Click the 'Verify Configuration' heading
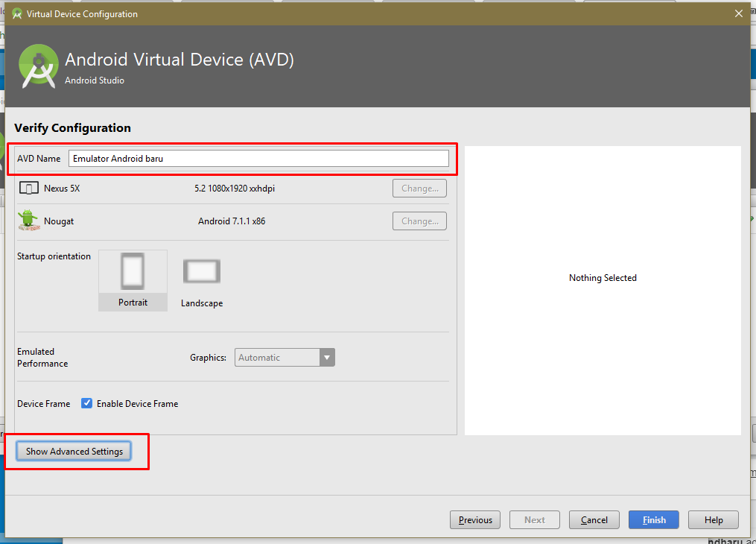 (x=72, y=127)
